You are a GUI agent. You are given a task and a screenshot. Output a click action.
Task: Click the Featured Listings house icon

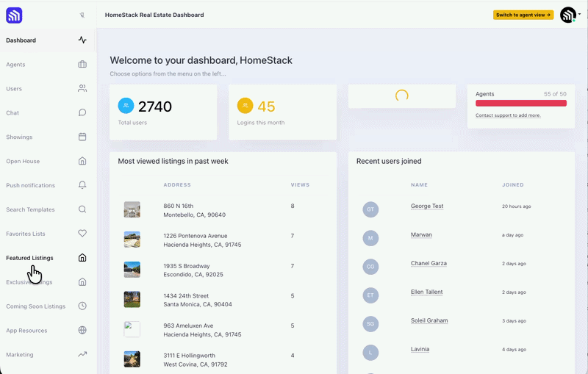[82, 258]
